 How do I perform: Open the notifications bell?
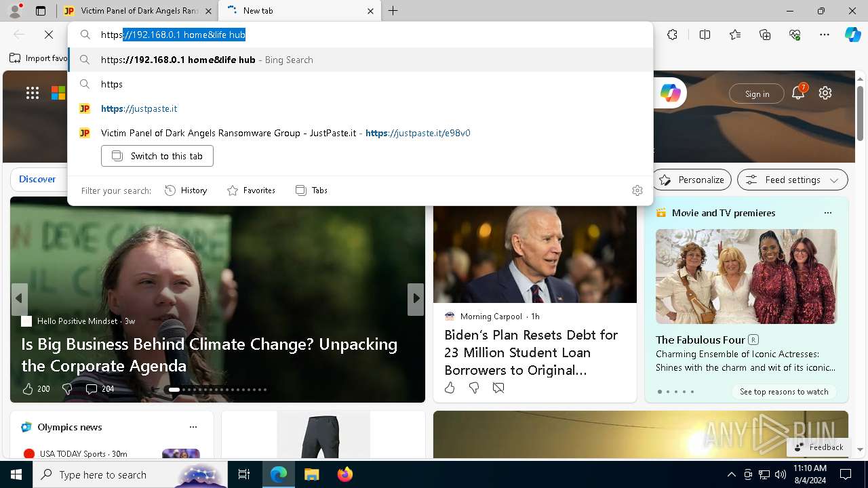[798, 93]
